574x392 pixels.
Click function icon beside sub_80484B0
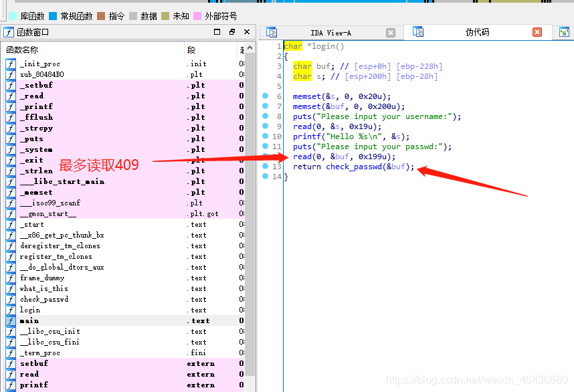[x=11, y=74]
